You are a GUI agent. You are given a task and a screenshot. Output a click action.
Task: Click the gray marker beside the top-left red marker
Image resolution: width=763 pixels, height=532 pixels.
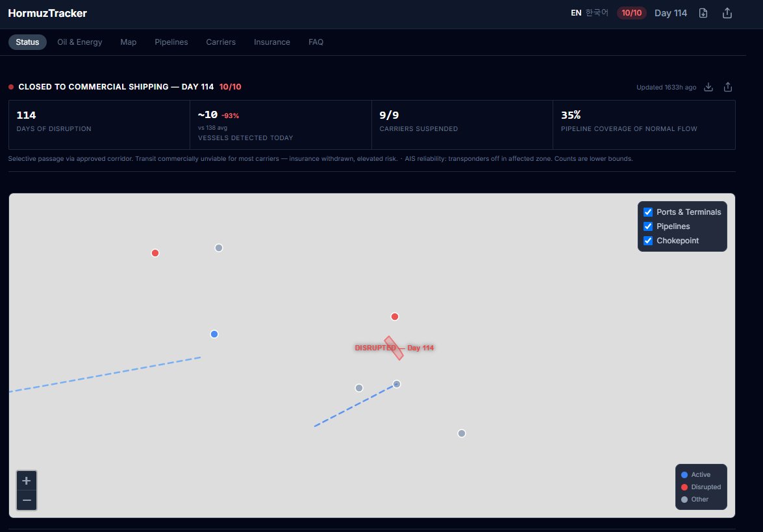(x=219, y=248)
